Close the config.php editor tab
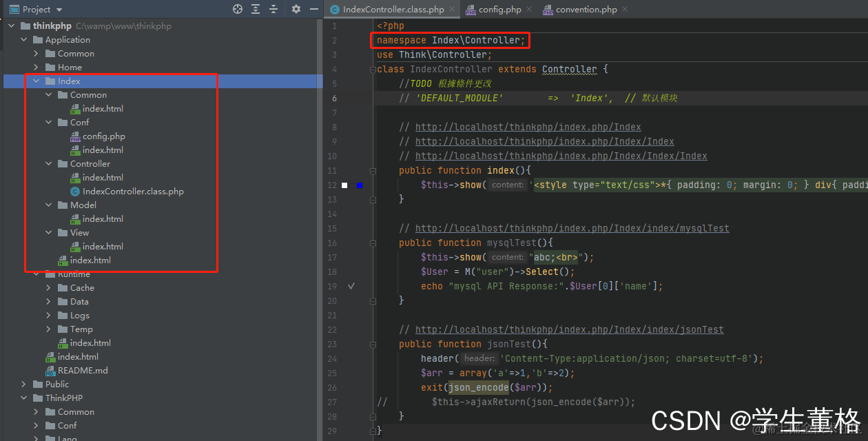Viewport: 868px width, 441px height. [x=529, y=10]
